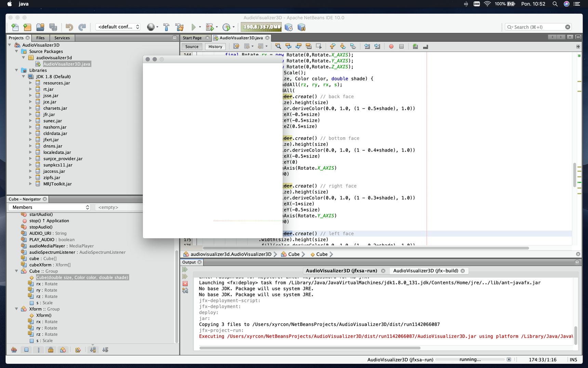Clean and Build project with broom icon
Viewport: 588px width, 368px height.
(x=179, y=27)
